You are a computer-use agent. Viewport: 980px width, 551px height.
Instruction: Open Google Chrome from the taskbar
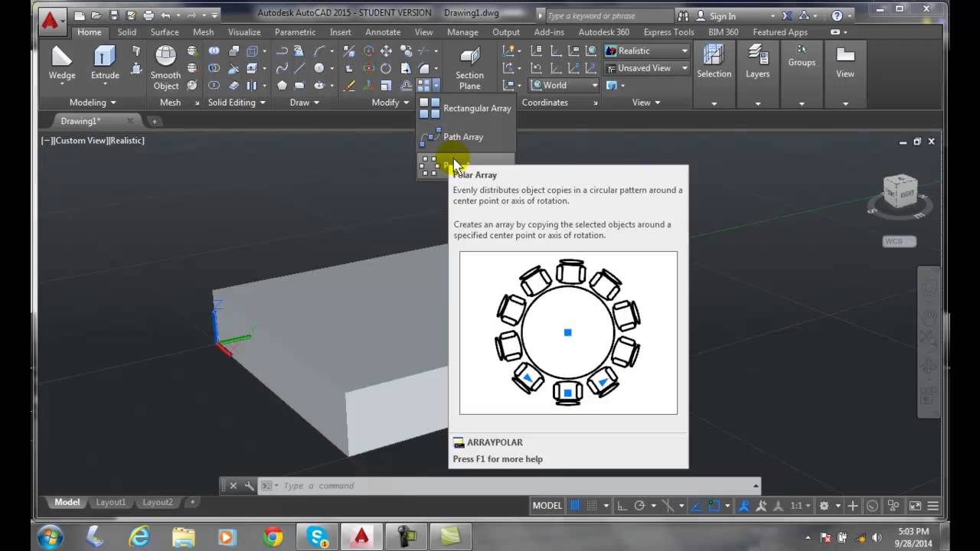click(273, 537)
